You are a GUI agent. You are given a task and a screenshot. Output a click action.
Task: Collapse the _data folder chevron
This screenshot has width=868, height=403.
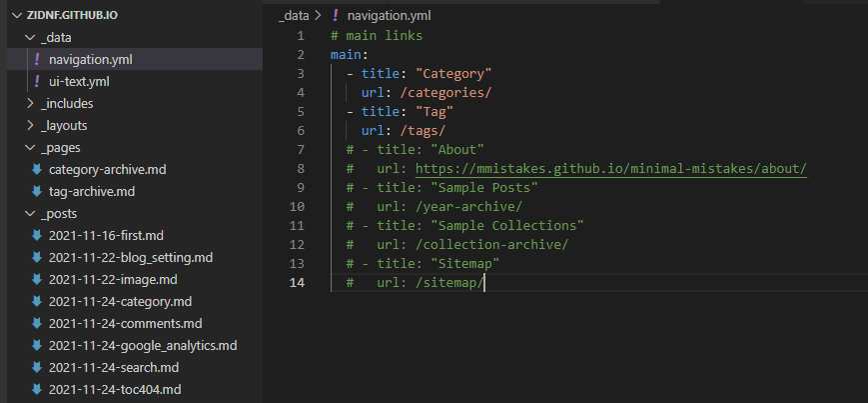[x=30, y=38]
